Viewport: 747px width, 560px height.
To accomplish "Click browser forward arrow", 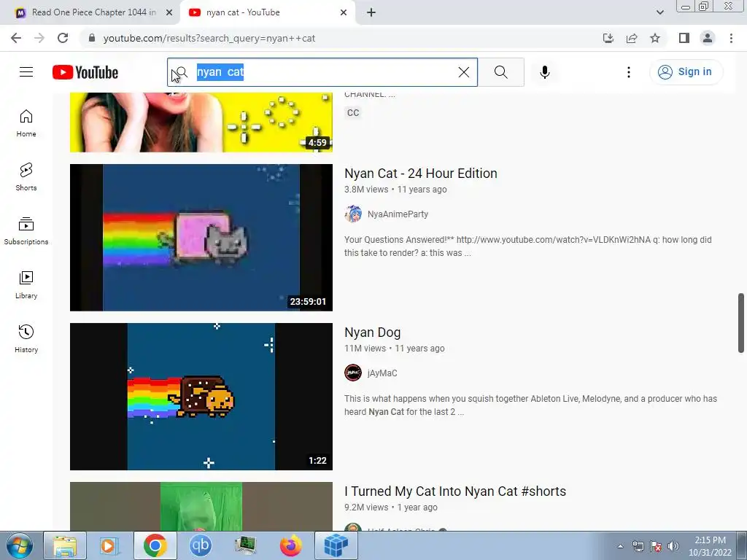I will [39, 38].
